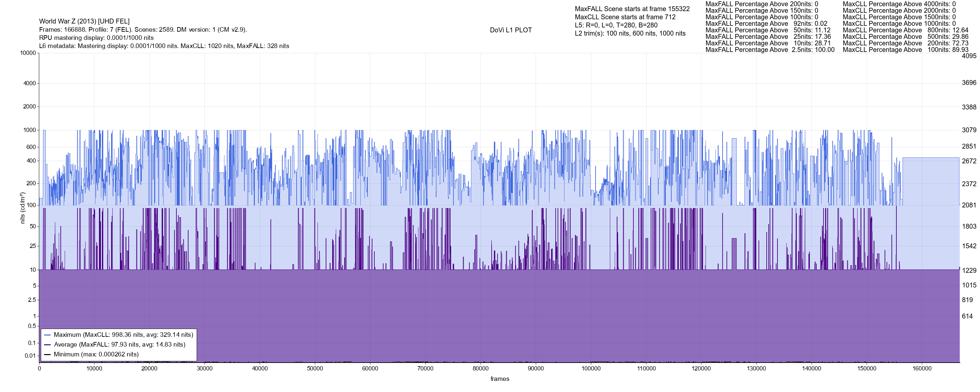Click the 50000 tick on the frames axis
This screenshot has width=980, height=392.
tap(315, 369)
